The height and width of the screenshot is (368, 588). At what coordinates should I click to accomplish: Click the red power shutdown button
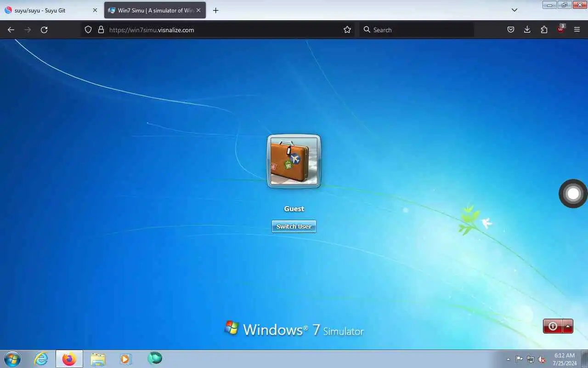pos(553,326)
